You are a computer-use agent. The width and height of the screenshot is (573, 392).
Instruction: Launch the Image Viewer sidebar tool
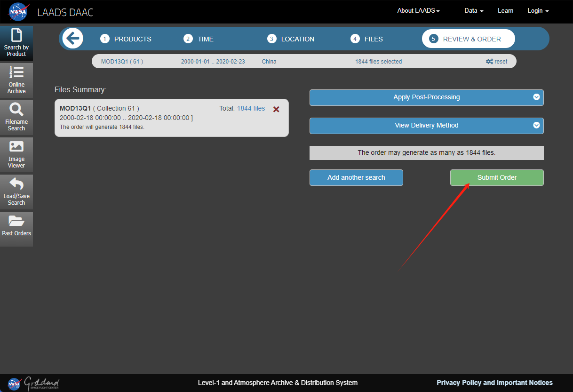tap(16, 154)
